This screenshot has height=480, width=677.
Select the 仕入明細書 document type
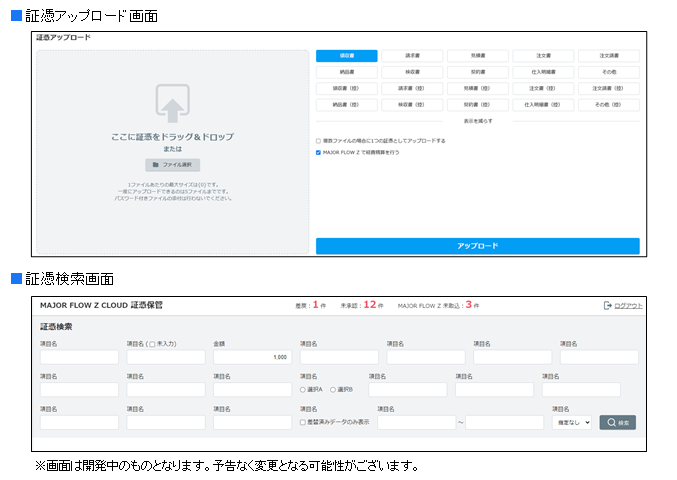[x=544, y=72]
